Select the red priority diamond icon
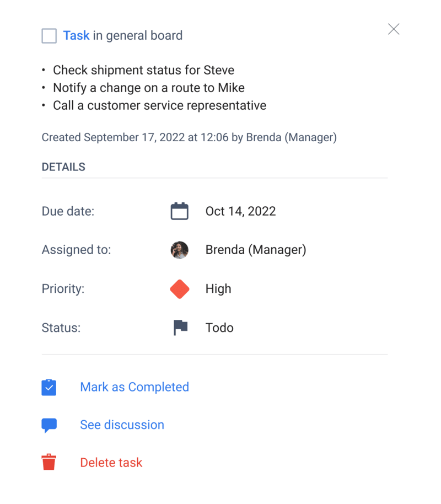The image size is (441, 504). 179,288
